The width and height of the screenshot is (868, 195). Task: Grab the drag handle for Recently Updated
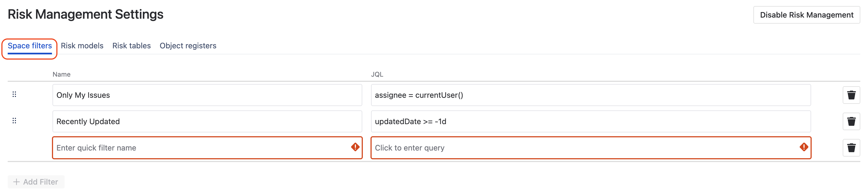14,121
